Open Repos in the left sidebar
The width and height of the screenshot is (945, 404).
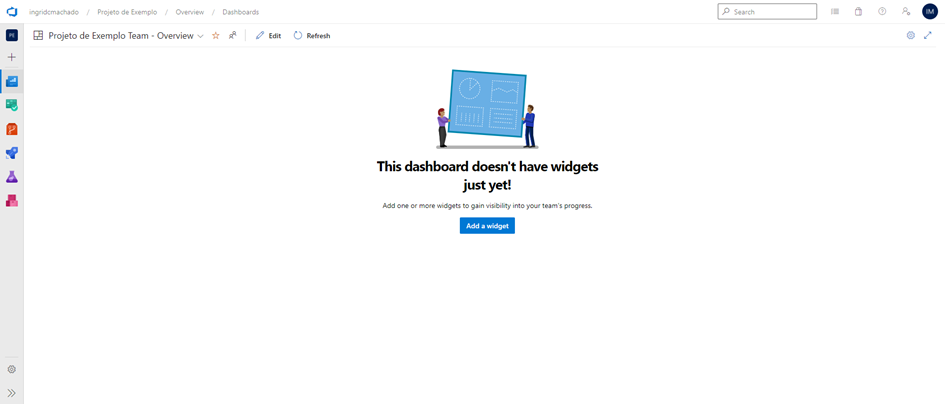coord(12,129)
